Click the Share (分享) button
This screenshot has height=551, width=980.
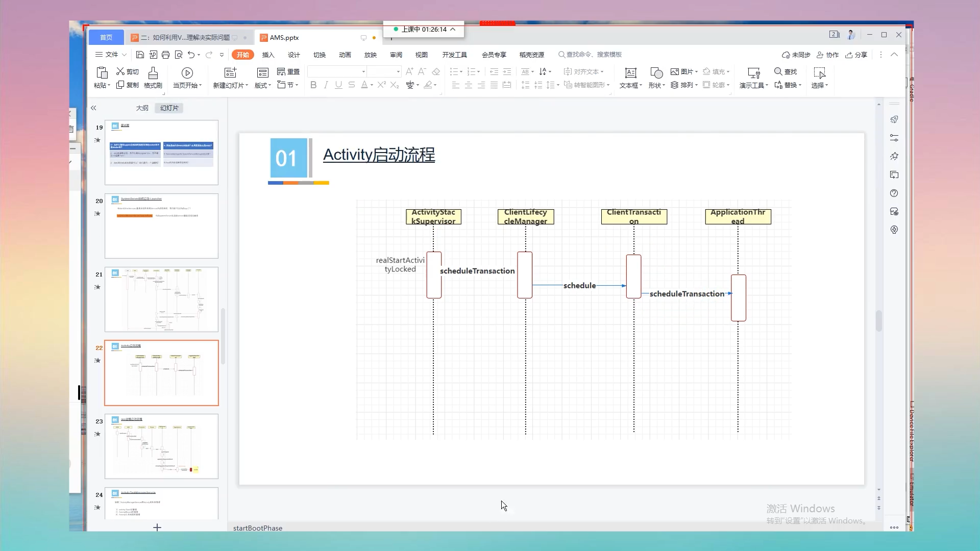point(856,55)
